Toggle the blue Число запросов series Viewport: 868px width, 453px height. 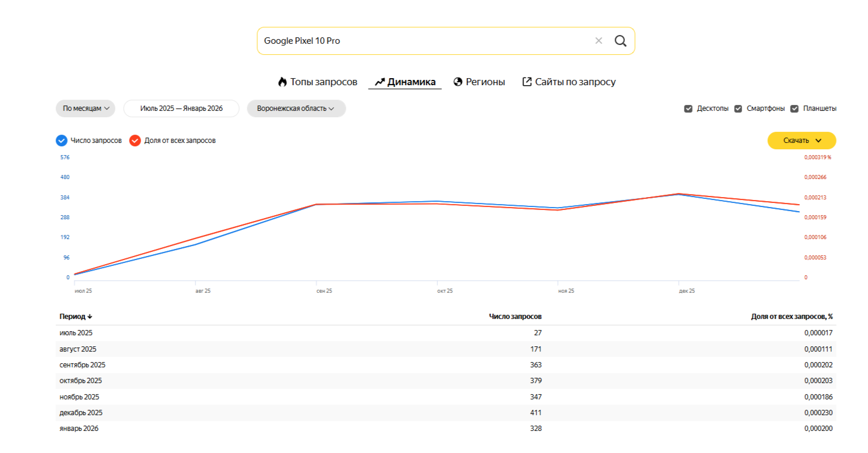(61, 141)
